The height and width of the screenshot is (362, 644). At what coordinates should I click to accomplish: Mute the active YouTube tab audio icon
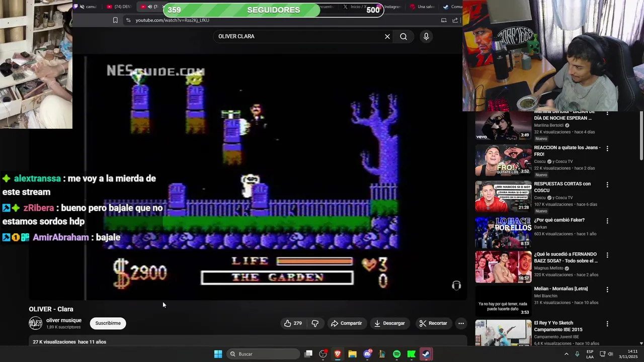coord(150,7)
